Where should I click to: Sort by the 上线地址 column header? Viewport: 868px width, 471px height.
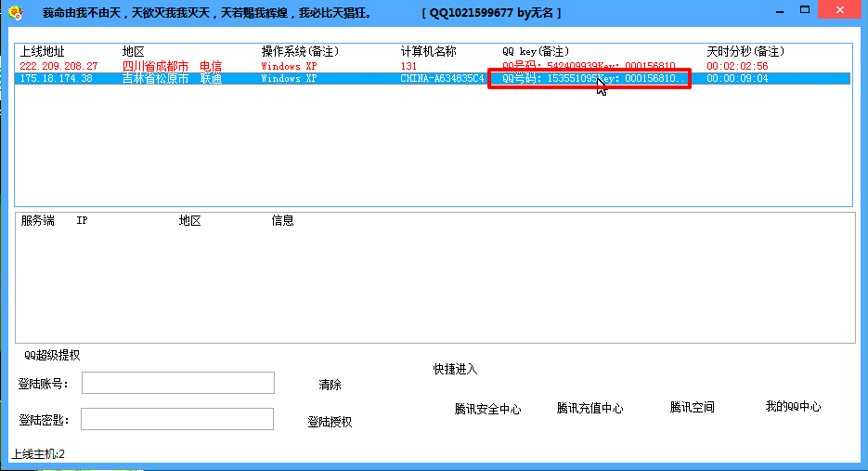[42, 51]
